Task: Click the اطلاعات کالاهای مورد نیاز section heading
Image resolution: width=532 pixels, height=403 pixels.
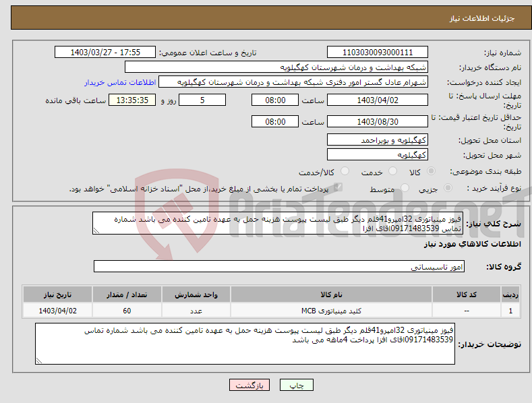Action: 472,244
